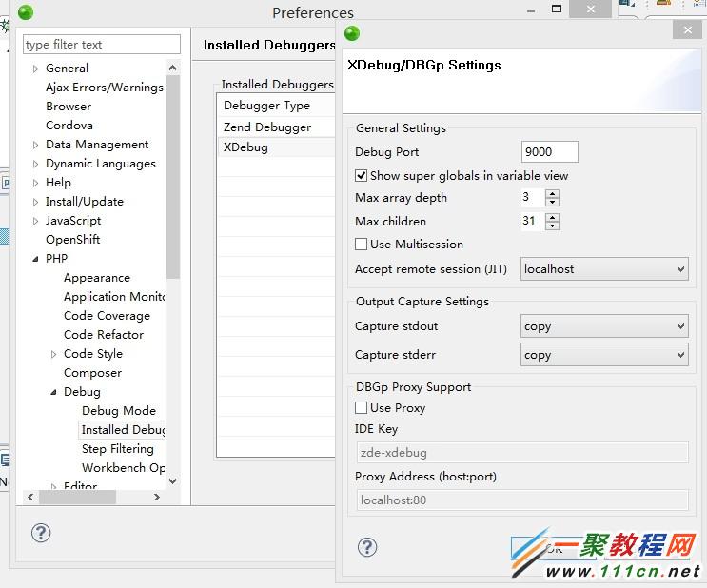Open the Debug Mode page
707x588 pixels.
click(x=119, y=411)
